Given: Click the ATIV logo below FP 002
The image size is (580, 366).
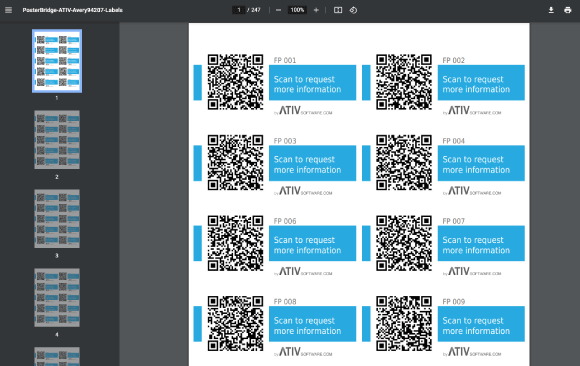Looking at the screenshot, I should pyautogui.click(x=472, y=111).
